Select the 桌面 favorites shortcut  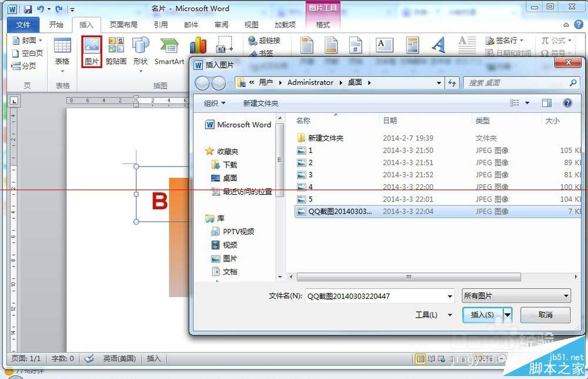click(x=228, y=178)
